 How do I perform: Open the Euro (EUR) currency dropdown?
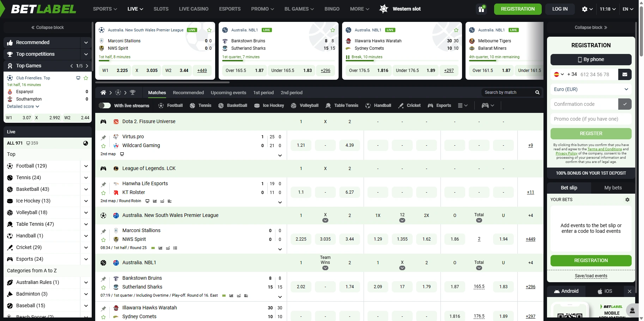click(591, 89)
